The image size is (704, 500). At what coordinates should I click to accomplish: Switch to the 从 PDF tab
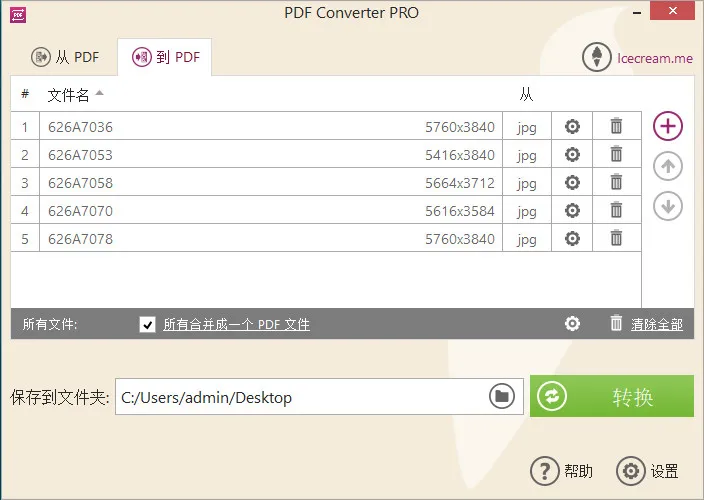click(65, 57)
